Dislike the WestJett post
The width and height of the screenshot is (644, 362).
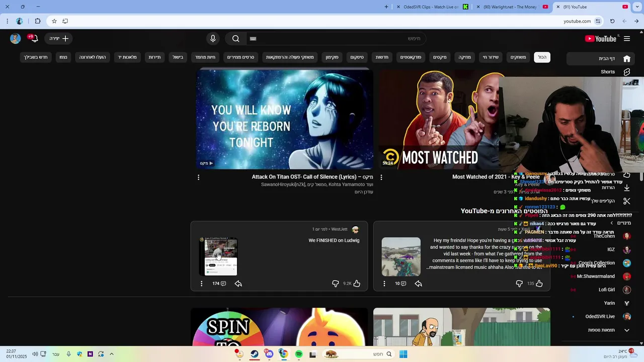(336, 284)
